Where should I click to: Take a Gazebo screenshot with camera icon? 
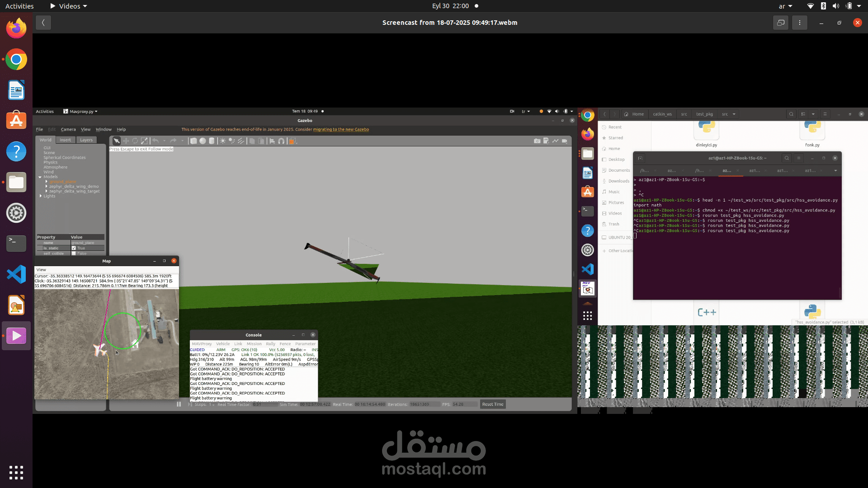tap(537, 141)
